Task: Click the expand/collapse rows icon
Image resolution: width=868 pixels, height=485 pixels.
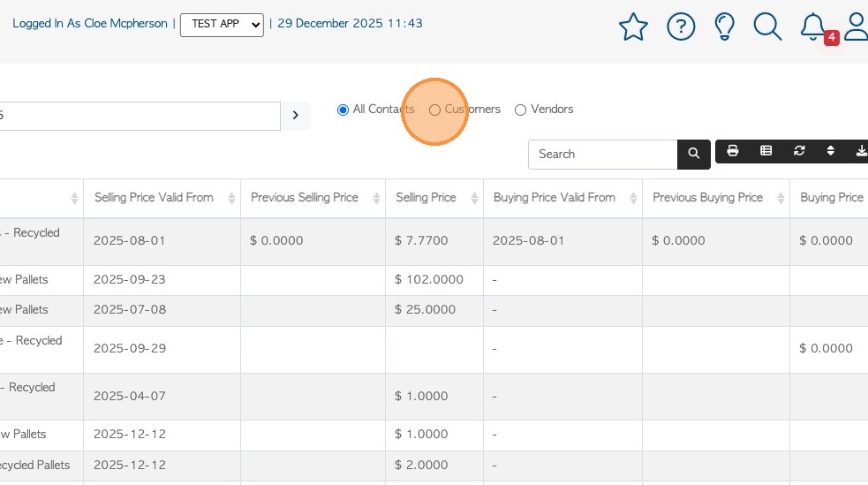Action: point(830,152)
